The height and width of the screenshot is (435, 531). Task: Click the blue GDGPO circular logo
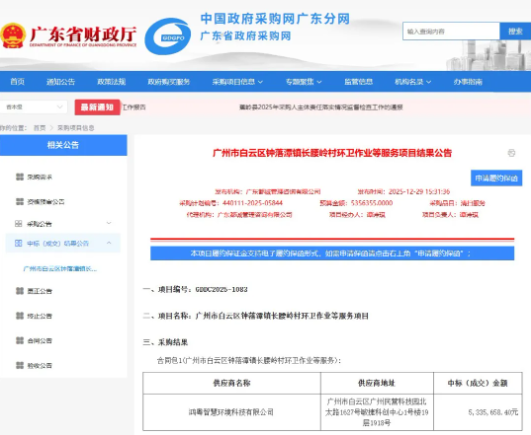(168, 37)
